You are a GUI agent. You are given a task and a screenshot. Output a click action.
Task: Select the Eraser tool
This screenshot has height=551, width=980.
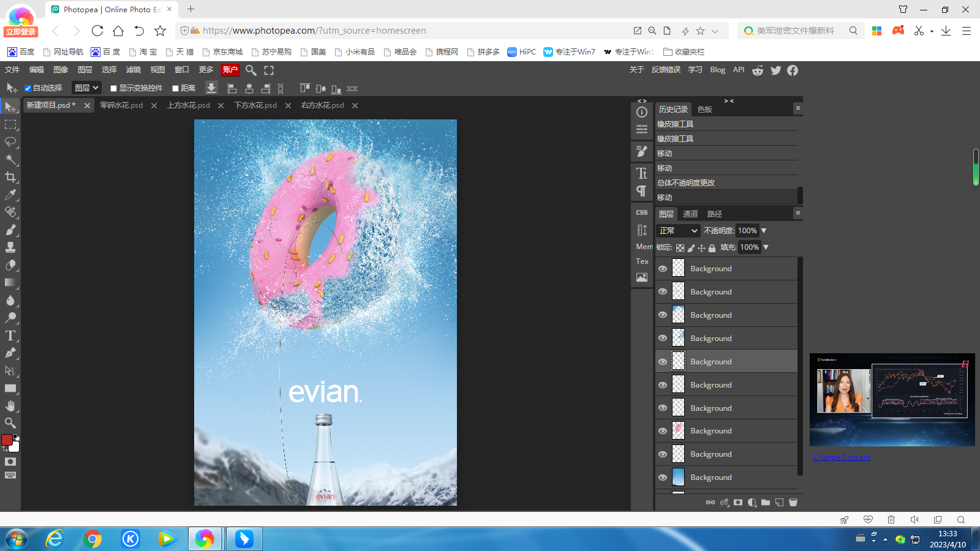[x=10, y=265]
